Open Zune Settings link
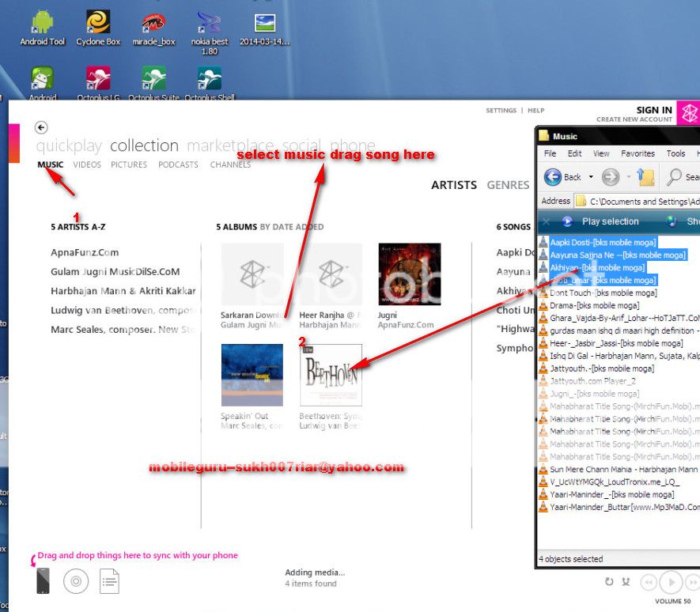 coord(501,111)
